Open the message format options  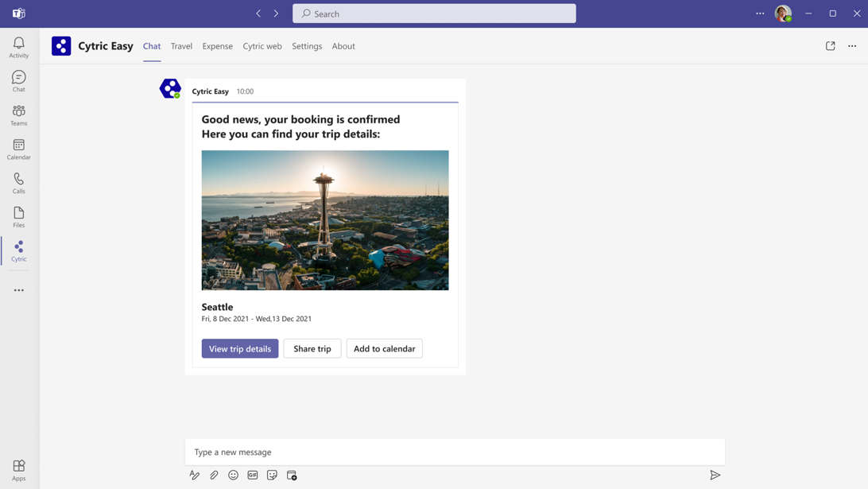click(194, 475)
